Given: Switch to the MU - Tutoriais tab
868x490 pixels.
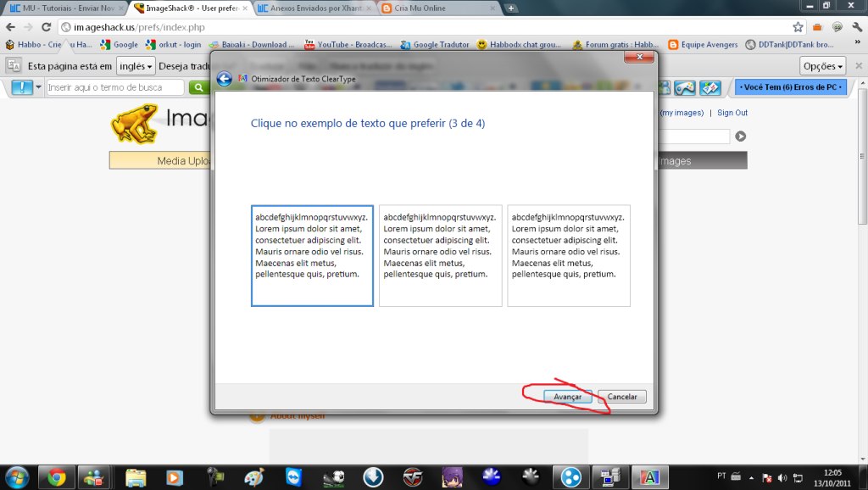Looking at the screenshot, I should click(x=64, y=8).
